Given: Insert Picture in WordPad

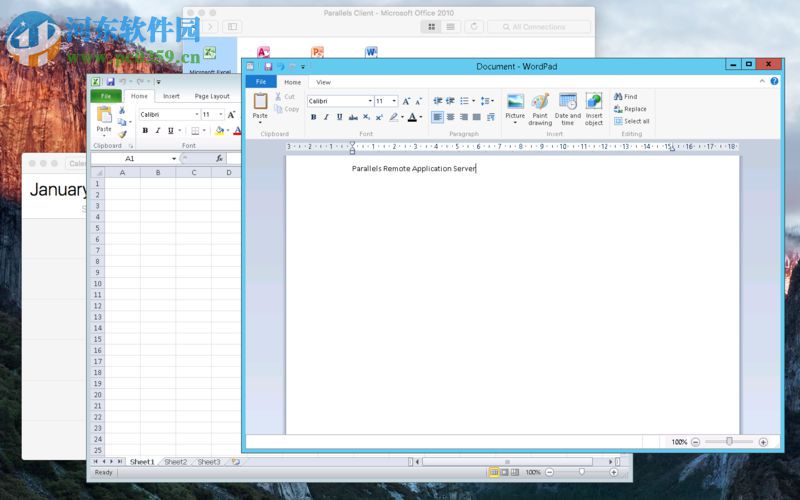Looking at the screenshot, I should pos(515,108).
